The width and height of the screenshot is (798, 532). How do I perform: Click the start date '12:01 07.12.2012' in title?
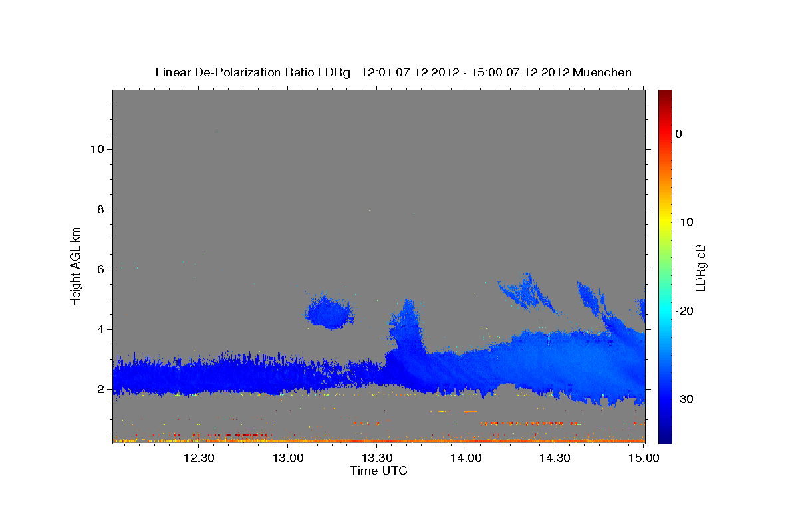coord(408,72)
